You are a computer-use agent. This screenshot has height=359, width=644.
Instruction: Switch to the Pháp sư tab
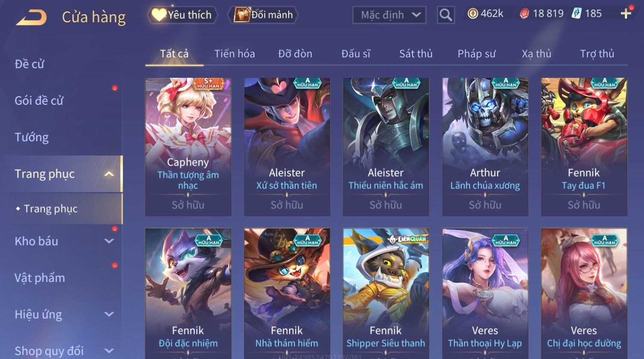[477, 54]
